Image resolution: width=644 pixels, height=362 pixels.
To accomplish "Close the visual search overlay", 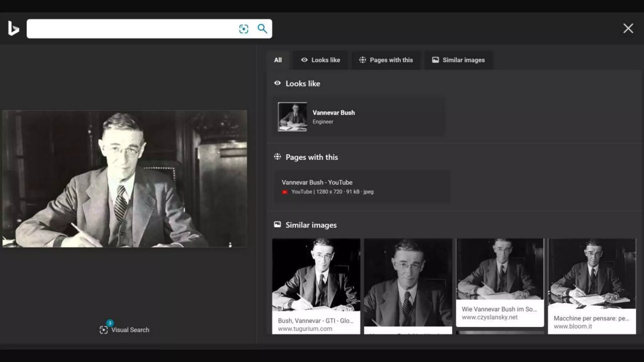I will (628, 29).
